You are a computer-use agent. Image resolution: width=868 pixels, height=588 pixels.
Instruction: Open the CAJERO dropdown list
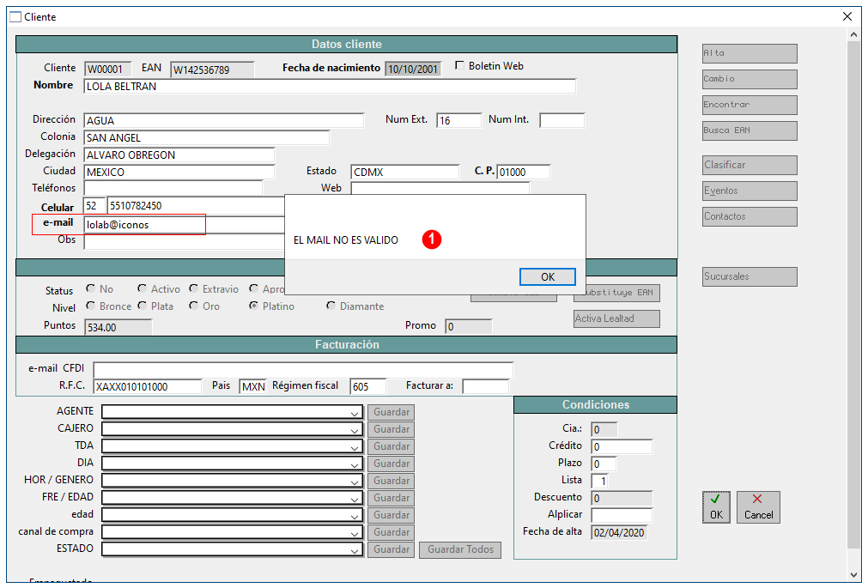355,430
